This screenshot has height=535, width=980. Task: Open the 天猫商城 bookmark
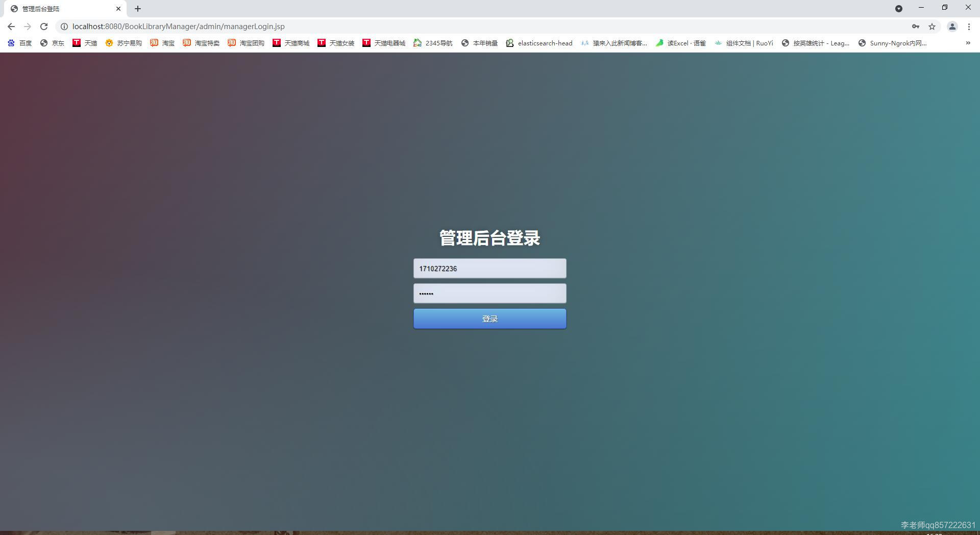click(291, 43)
